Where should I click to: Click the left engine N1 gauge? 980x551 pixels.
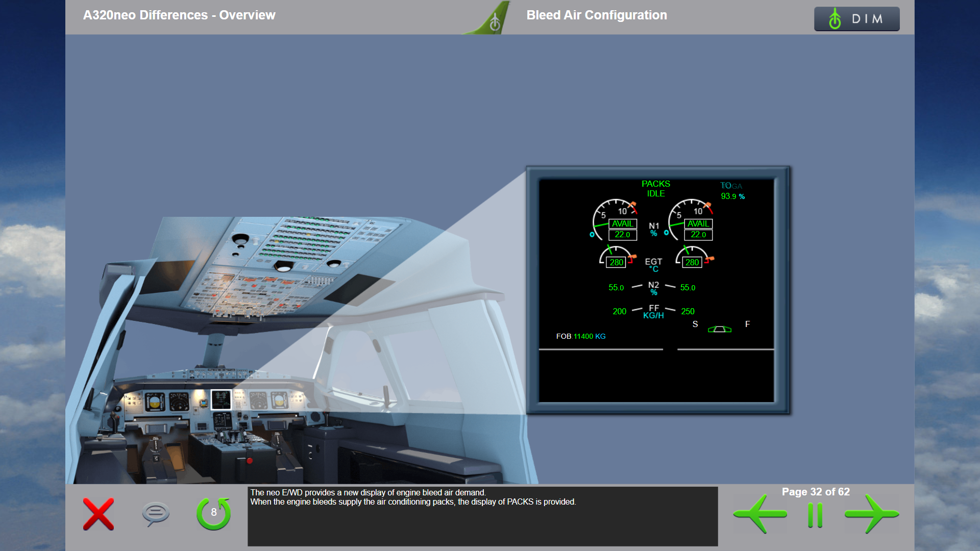click(615, 220)
